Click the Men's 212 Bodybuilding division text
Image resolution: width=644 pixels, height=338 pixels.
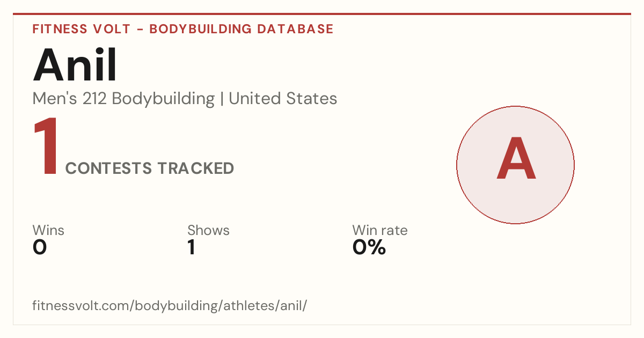[x=123, y=99]
